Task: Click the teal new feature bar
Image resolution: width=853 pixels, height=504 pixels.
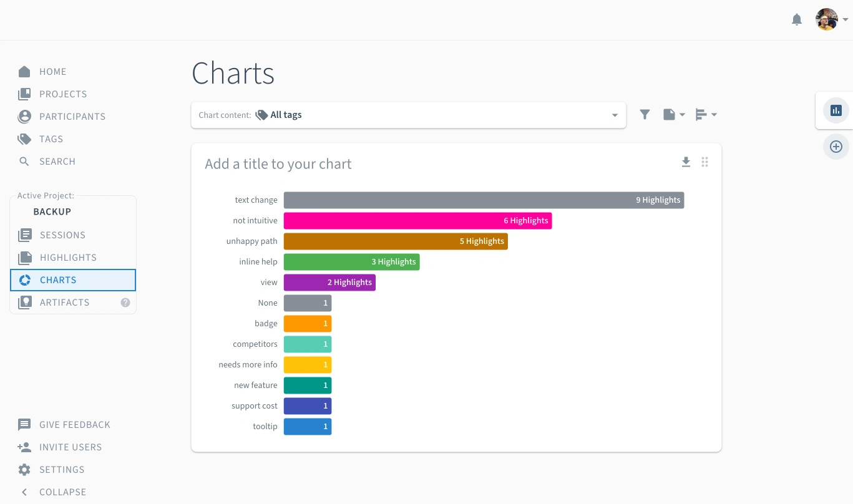Action: click(308, 385)
